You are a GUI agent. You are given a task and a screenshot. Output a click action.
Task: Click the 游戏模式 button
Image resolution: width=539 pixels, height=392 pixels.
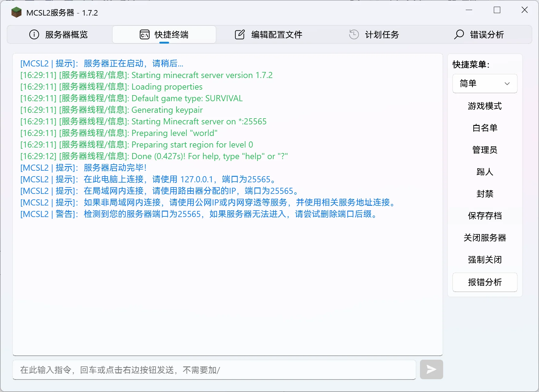coord(484,106)
